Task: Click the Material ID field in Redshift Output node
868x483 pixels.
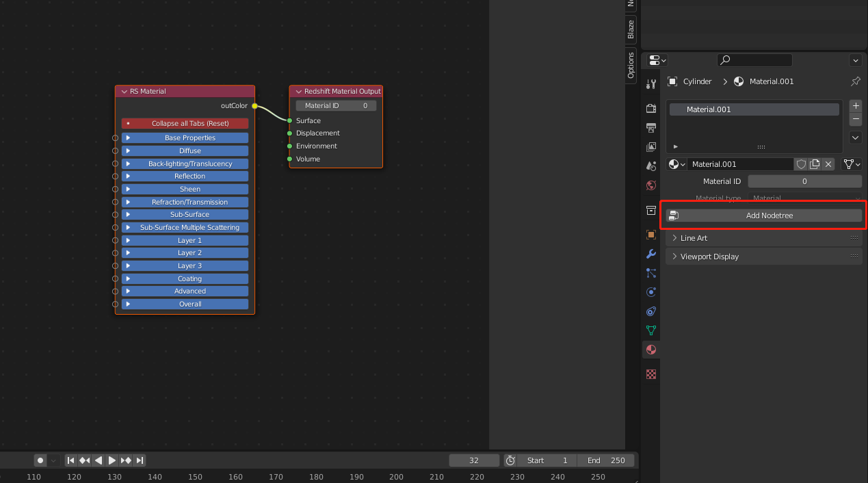Action: pyautogui.click(x=336, y=106)
